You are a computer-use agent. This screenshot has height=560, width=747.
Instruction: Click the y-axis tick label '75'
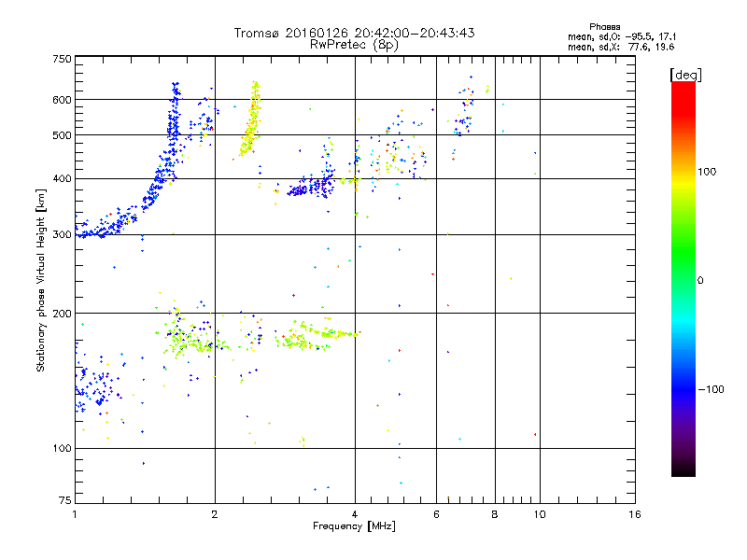(x=65, y=500)
